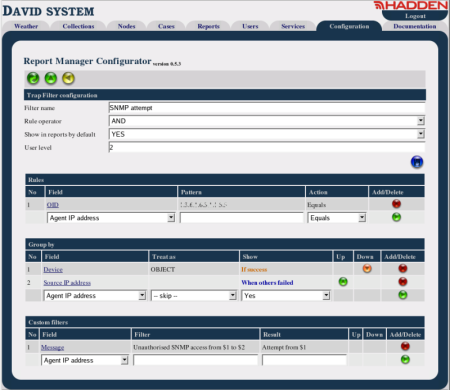Focus the Filter name input field

267,108
